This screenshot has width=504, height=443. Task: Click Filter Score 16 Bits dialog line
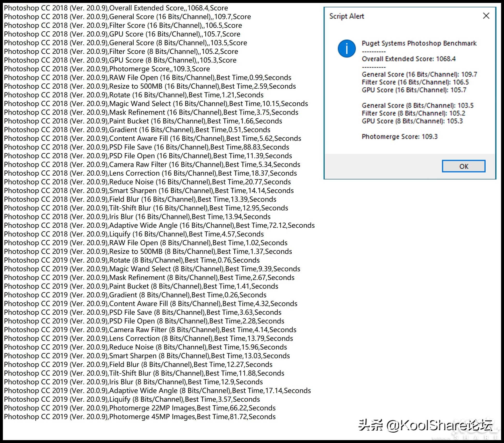[415, 82]
